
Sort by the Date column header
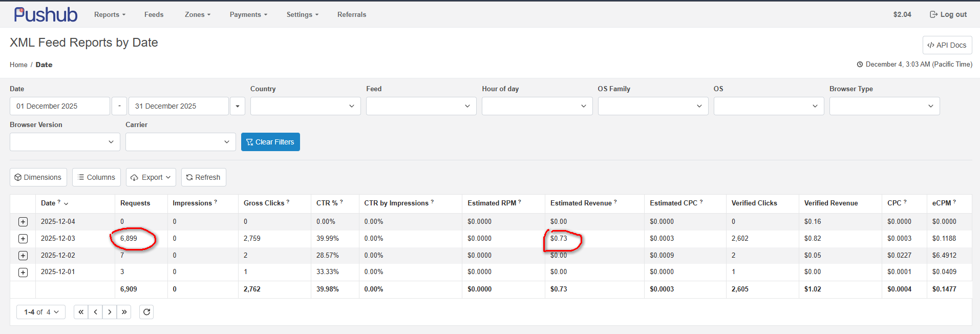click(49, 203)
